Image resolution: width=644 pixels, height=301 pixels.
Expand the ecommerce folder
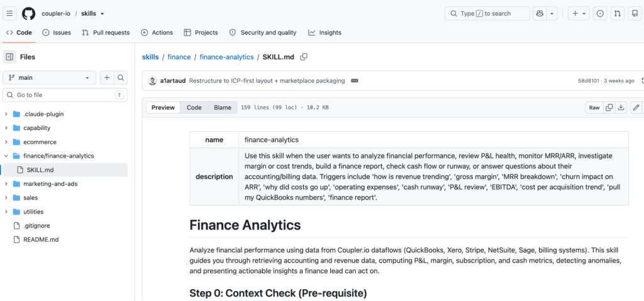[x=6, y=142]
